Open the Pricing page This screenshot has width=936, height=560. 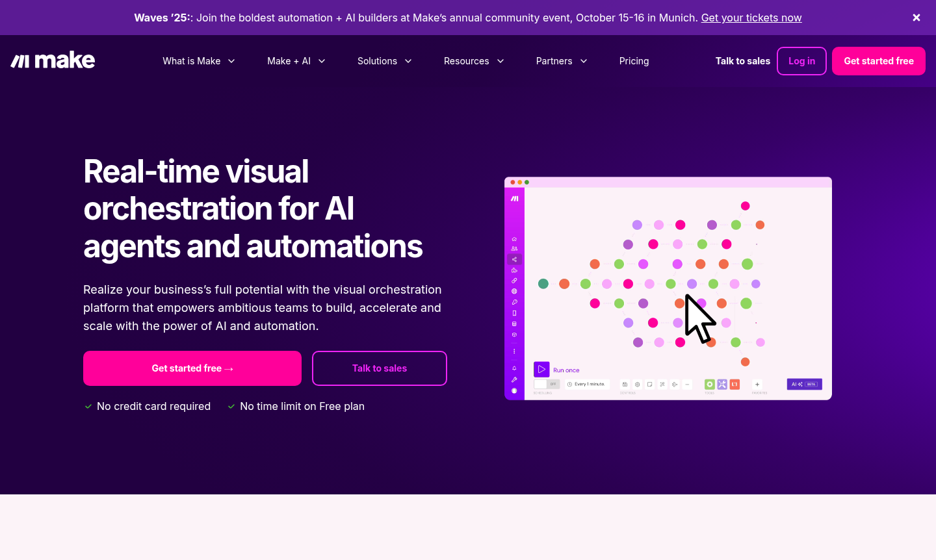634,61
